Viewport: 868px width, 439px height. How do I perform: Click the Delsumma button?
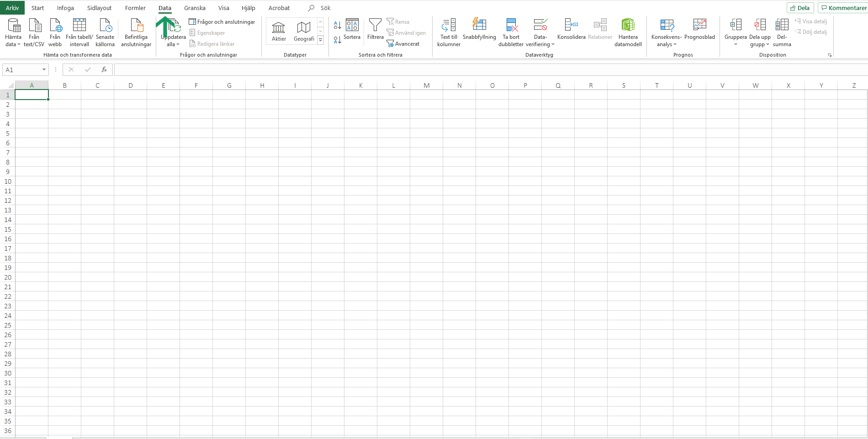(782, 32)
